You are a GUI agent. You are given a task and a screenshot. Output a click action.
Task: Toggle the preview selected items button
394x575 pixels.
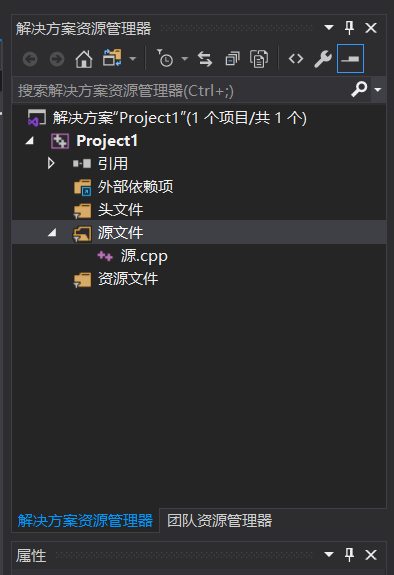[x=350, y=59]
